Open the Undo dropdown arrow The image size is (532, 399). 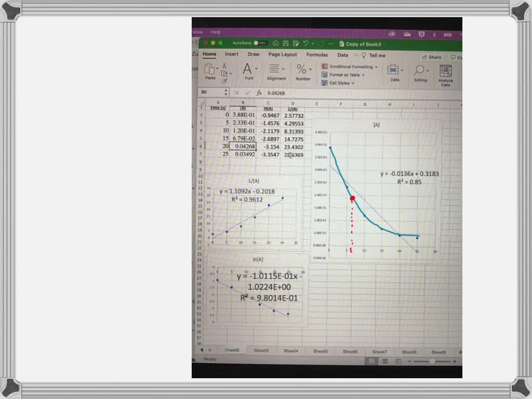314,44
